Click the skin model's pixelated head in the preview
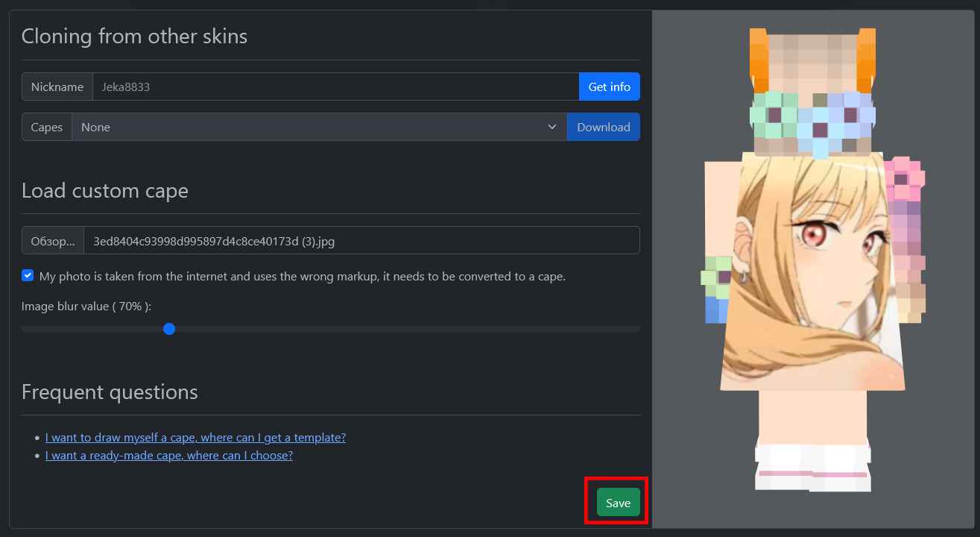 click(x=812, y=93)
